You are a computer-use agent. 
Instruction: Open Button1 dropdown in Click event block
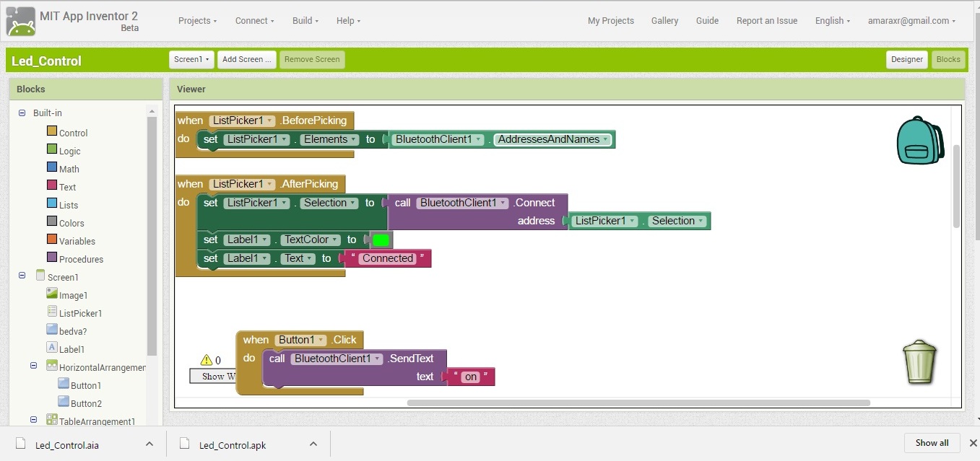(x=300, y=340)
